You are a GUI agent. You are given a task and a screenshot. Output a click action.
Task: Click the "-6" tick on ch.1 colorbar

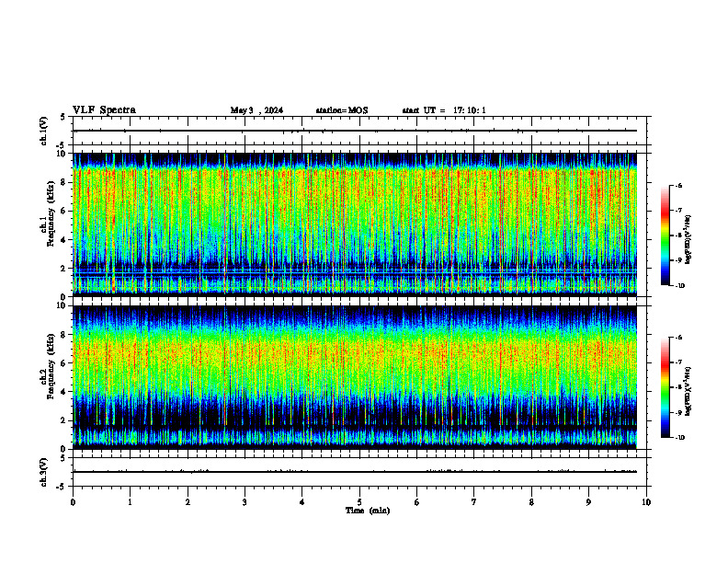pos(678,186)
